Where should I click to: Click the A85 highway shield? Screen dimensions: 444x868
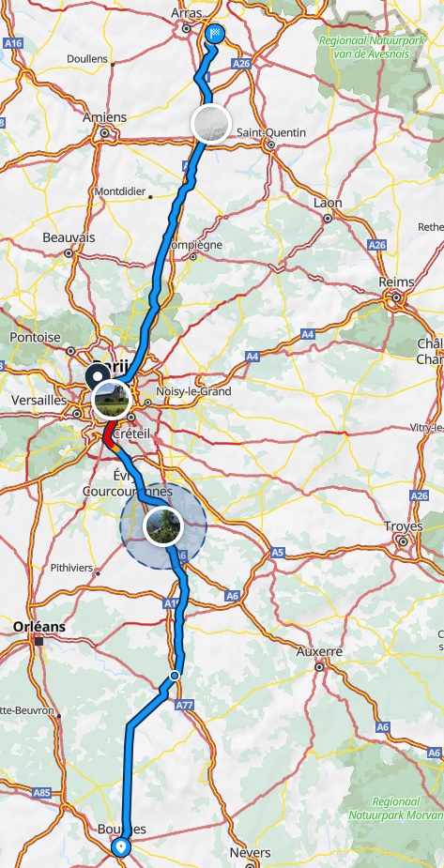[x=41, y=793]
